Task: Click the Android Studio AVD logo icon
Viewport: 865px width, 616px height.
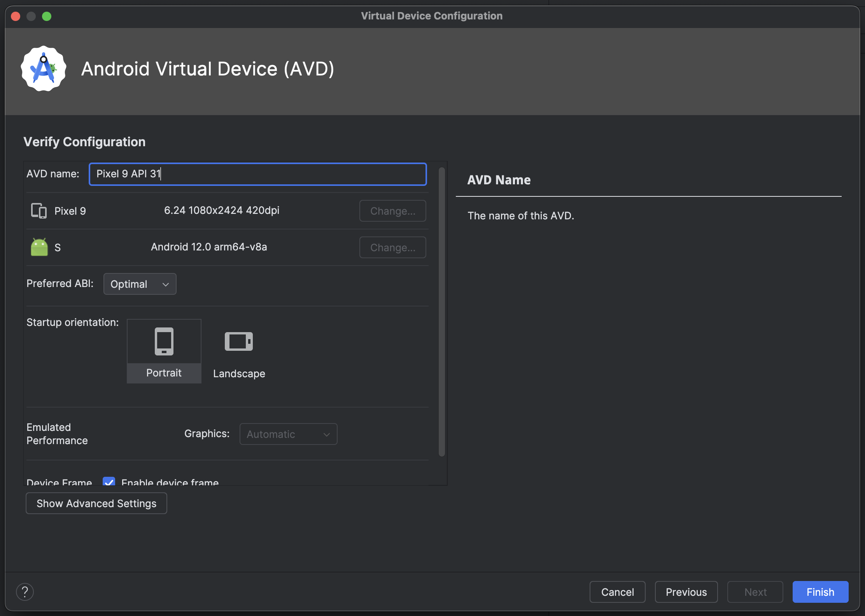Action: [x=44, y=69]
